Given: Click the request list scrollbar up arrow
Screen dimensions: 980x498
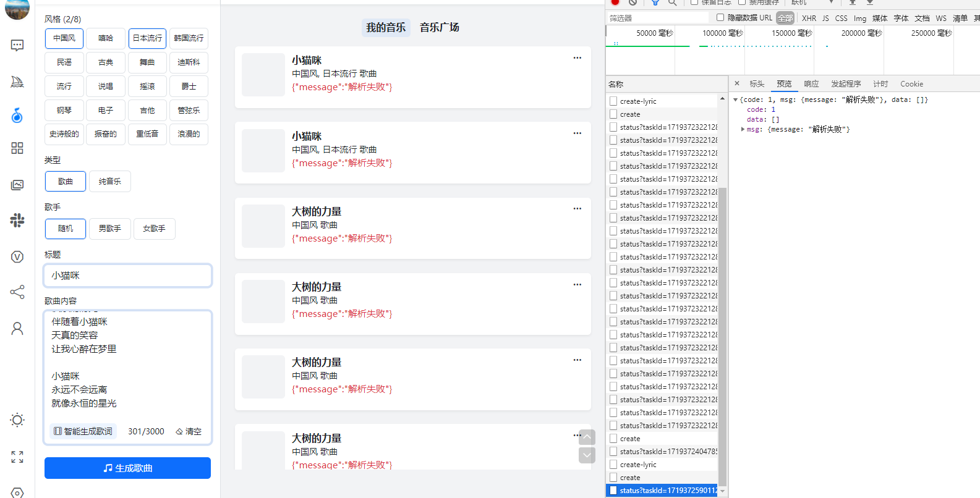Looking at the screenshot, I should (x=722, y=99).
